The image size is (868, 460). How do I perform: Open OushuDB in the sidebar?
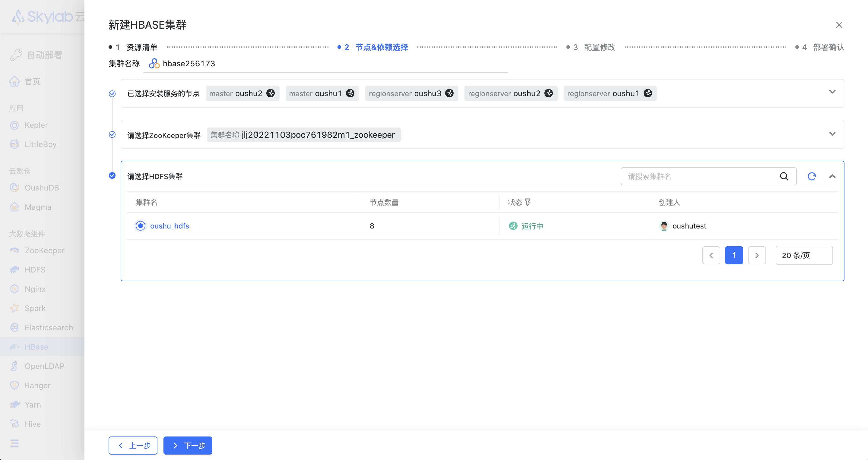pos(42,187)
